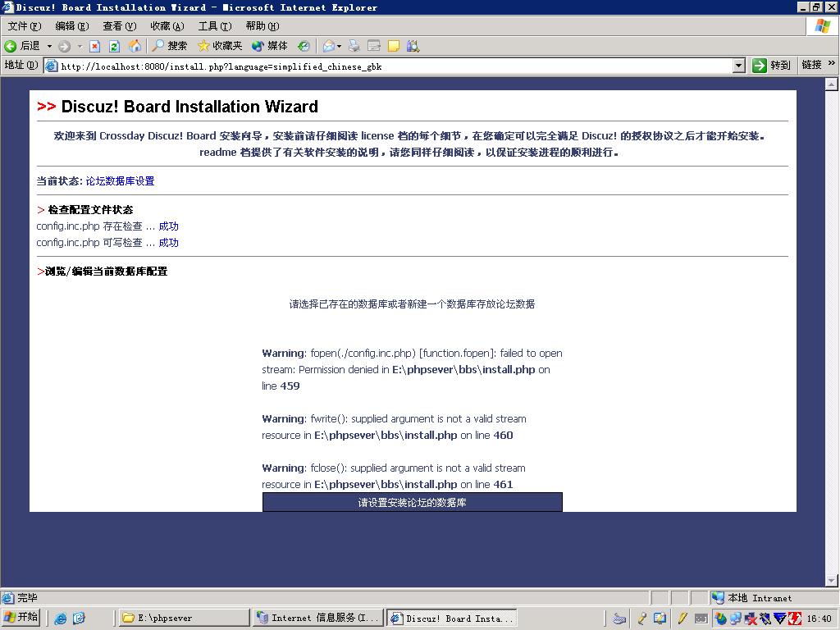Viewport: 840px width, 630px height.
Task: Click the History icon in toolbar
Action: tap(304, 46)
